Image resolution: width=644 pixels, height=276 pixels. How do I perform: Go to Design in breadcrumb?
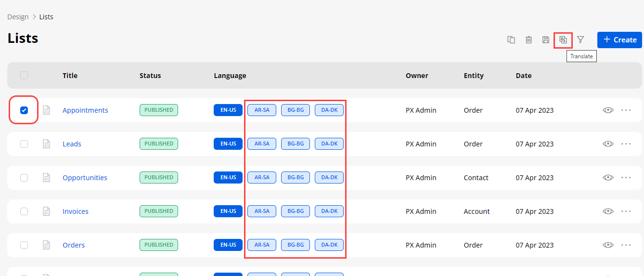click(x=18, y=17)
